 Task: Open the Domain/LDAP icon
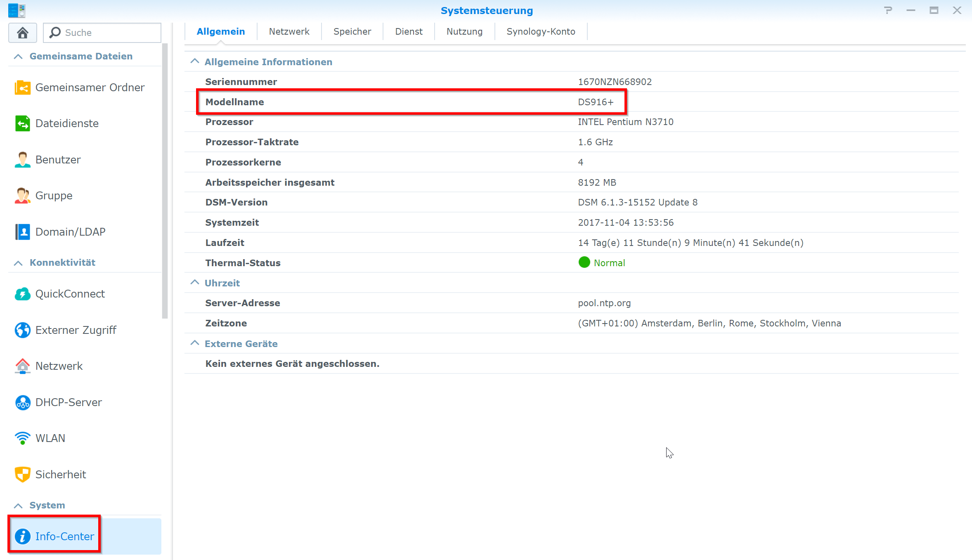click(22, 232)
